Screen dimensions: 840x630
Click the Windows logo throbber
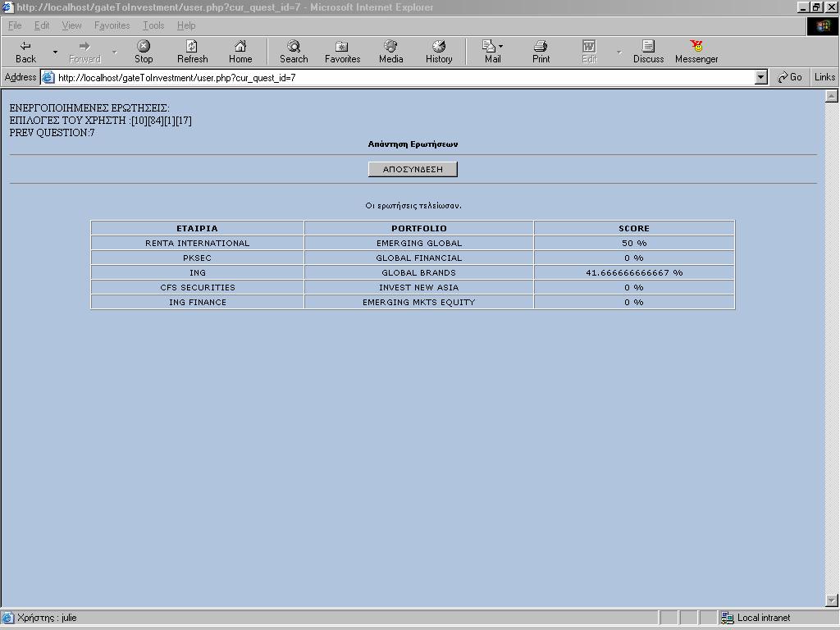point(822,25)
